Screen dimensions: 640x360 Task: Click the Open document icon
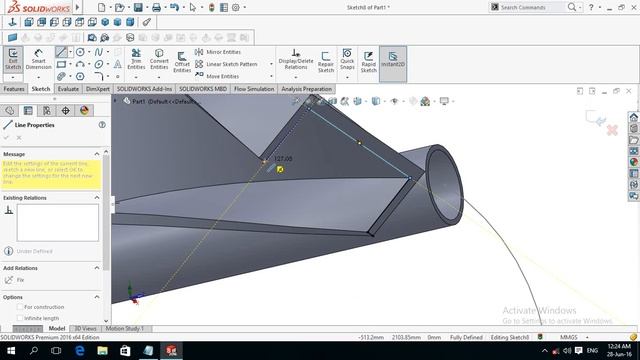tap(119, 7)
